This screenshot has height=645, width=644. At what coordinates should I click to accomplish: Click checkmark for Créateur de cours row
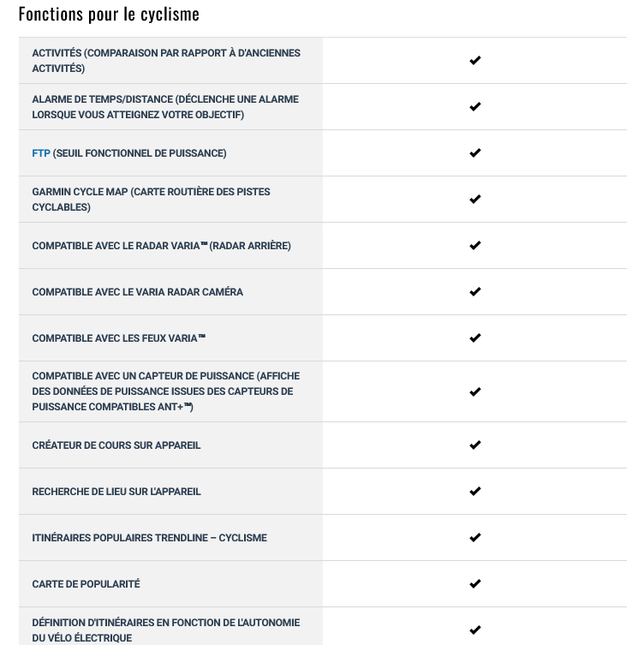475,445
